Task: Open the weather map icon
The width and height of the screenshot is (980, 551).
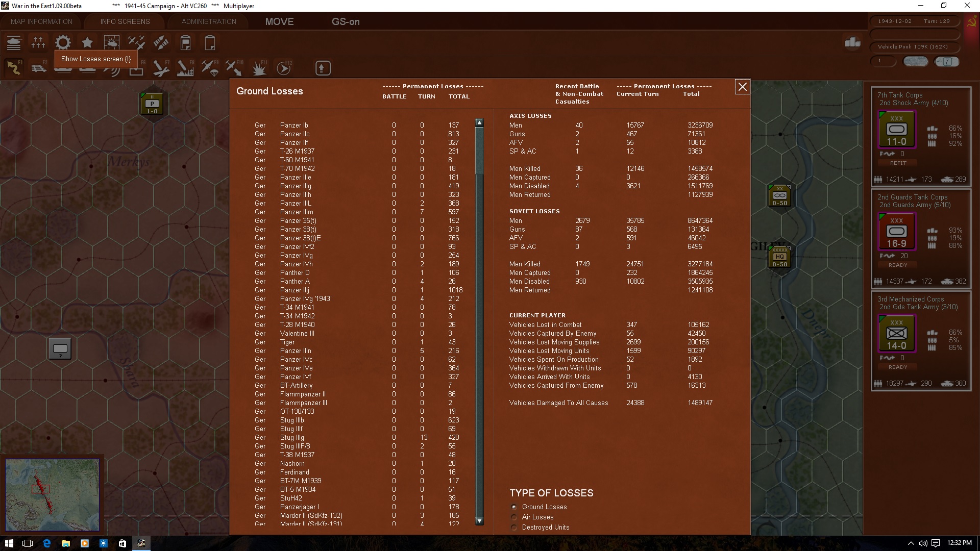Action: pos(112,43)
